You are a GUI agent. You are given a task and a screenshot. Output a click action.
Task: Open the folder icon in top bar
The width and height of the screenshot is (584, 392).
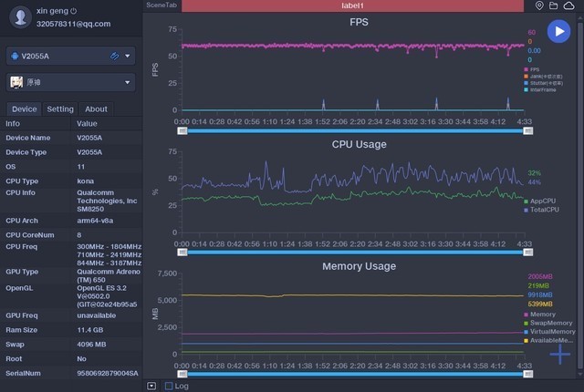pyautogui.click(x=554, y=5)
